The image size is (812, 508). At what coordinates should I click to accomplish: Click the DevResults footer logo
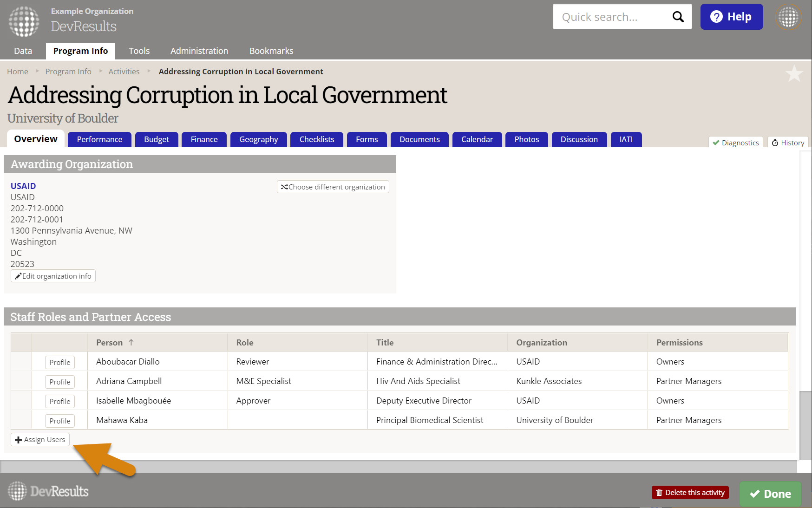(48, 491)
